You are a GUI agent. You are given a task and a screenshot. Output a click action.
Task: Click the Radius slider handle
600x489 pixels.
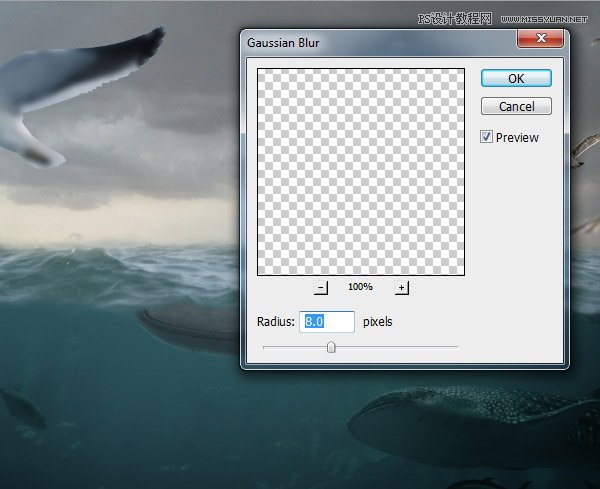tap(331, 347)
